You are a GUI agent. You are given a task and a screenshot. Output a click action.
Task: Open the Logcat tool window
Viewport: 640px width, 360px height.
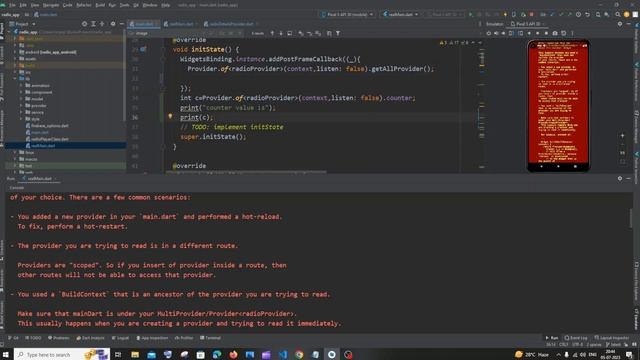pyautogui.click(x=120, y=338)
